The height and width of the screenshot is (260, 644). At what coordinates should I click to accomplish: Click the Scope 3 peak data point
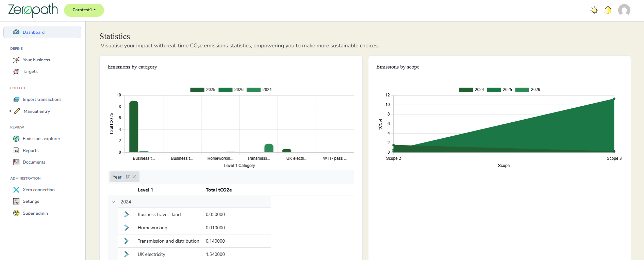(x=614, y=99)
